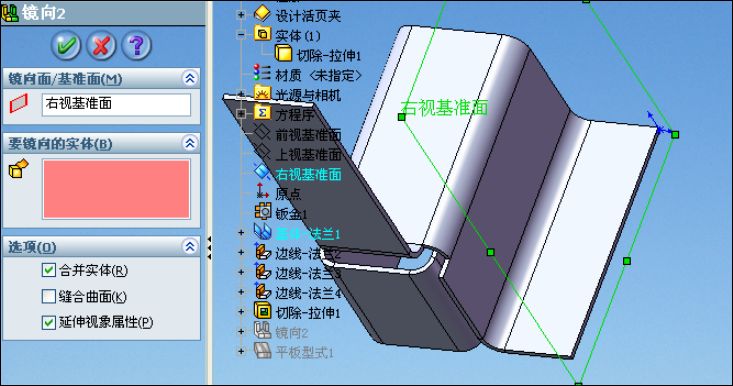Viewport: 733px width, 386px height.
Task: Click 原点 origin icon
Action: [x=262, y=192]
